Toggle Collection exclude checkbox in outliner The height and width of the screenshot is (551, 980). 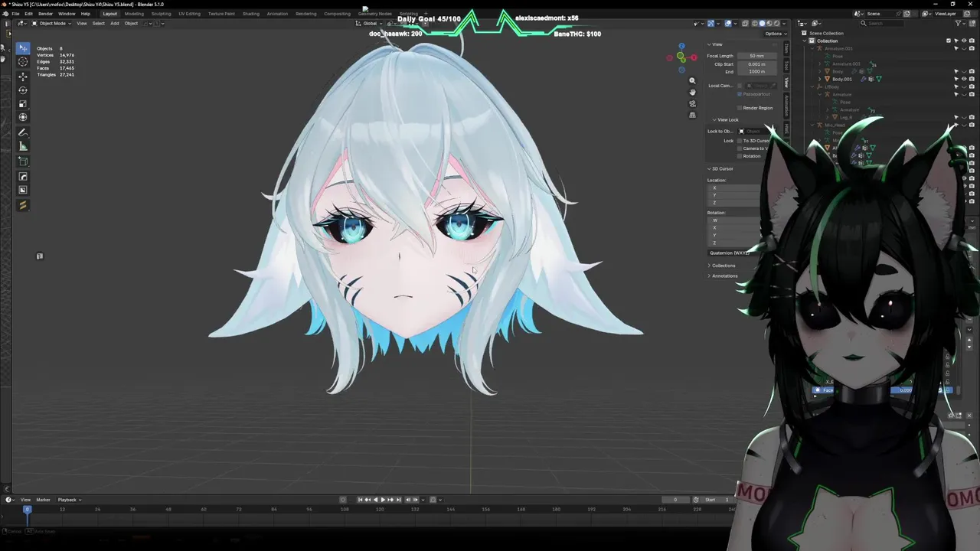(949, 41)
